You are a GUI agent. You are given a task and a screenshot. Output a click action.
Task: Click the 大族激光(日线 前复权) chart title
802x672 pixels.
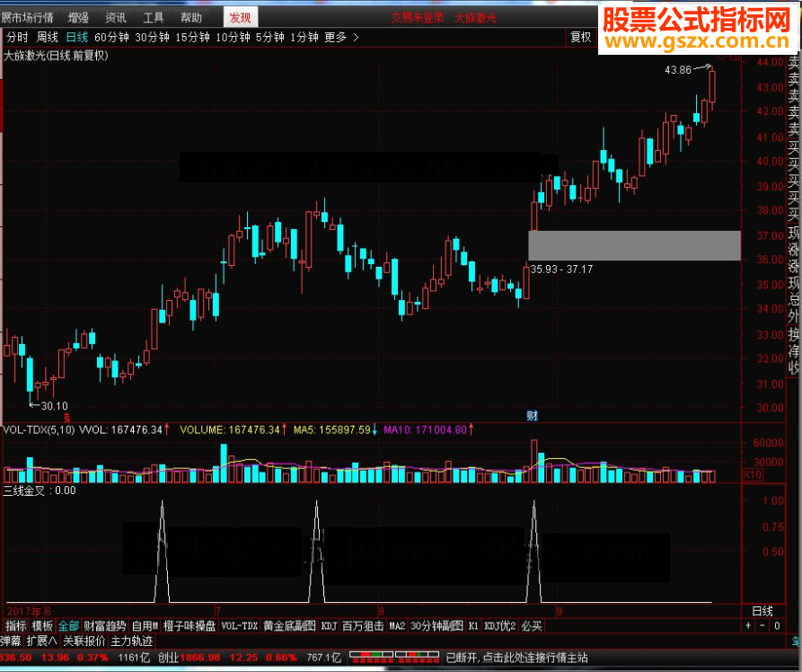coord(56,56)
